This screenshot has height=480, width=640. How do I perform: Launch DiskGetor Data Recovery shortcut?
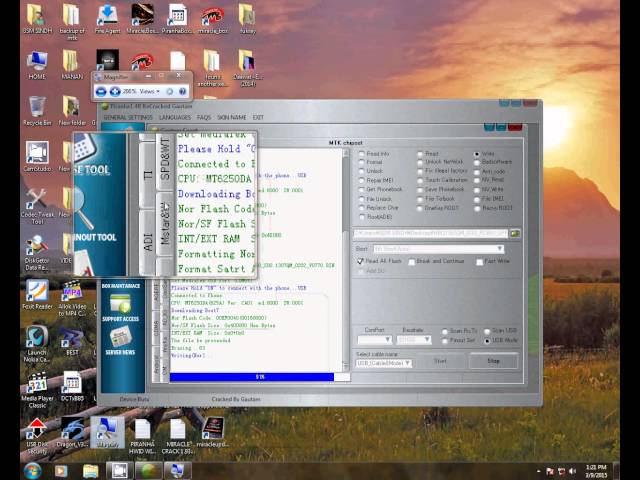pyautogui.click(x=37, y=253)
